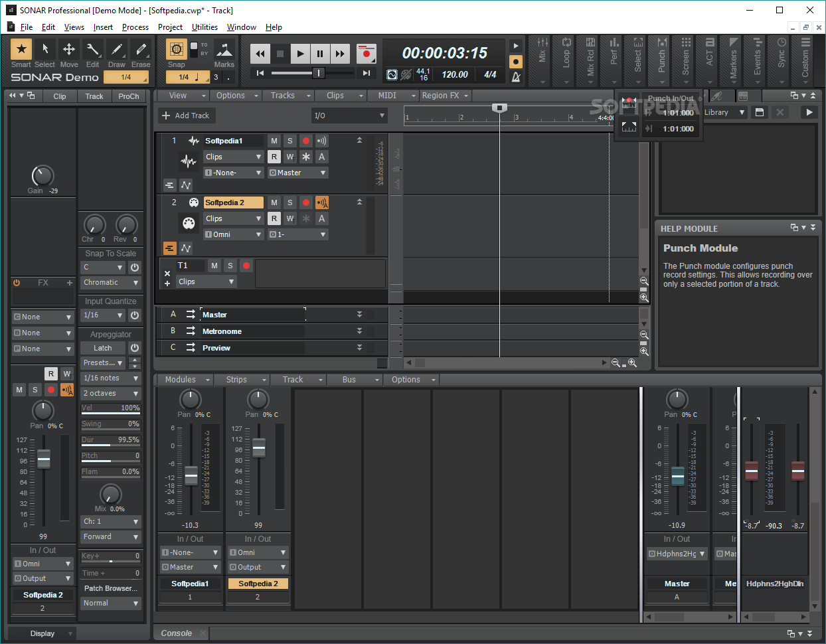Add a new track
The width and height of the screenshot is (826, 644).
pyautogui.click(x=185, y=116)
